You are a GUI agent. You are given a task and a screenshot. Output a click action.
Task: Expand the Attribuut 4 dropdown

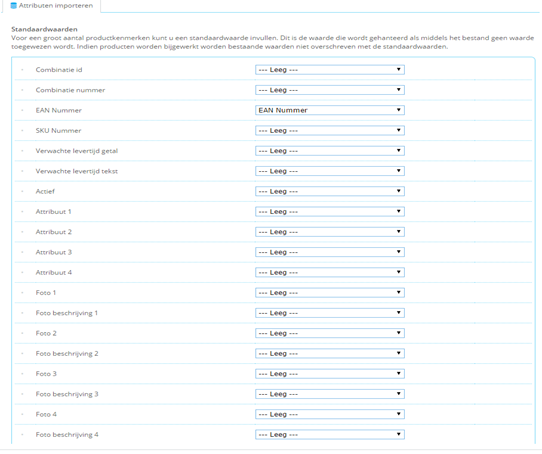tap(330, 272)
